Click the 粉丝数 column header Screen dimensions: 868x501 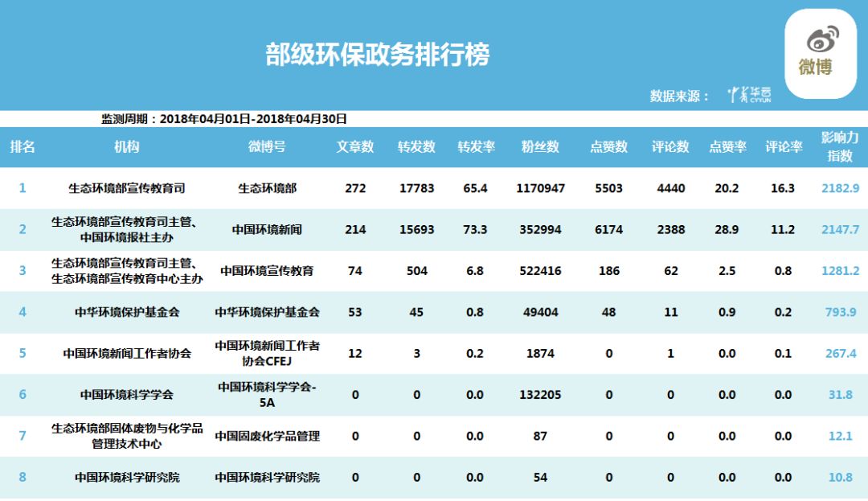click(x=540, y=146)
